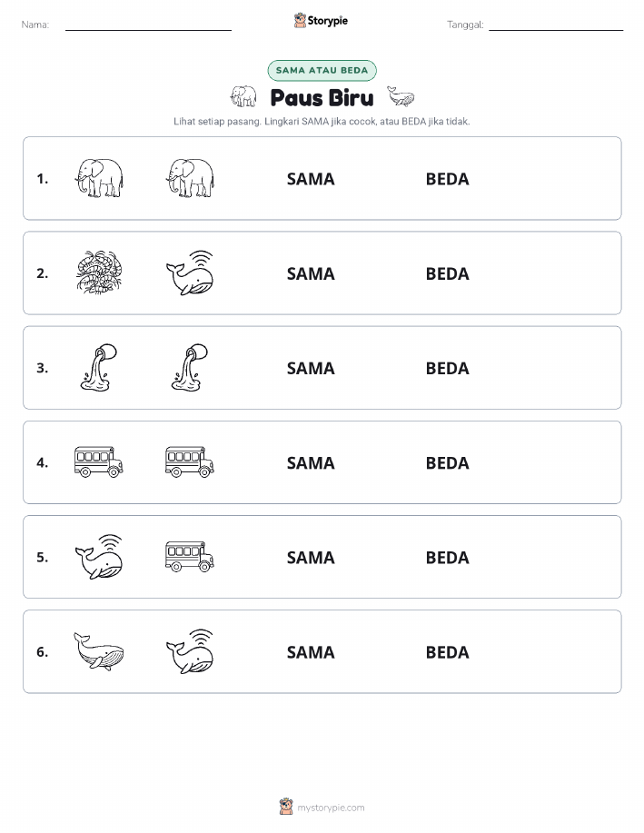The height and width of the screenshot is (833, 644).
Task: Choose BEDA for row 2
Action: click(448, 273)
